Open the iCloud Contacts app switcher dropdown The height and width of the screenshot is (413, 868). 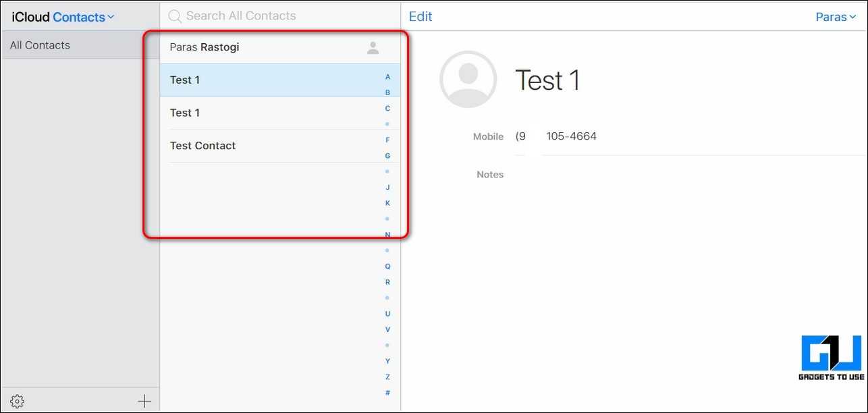click(84, 17)
